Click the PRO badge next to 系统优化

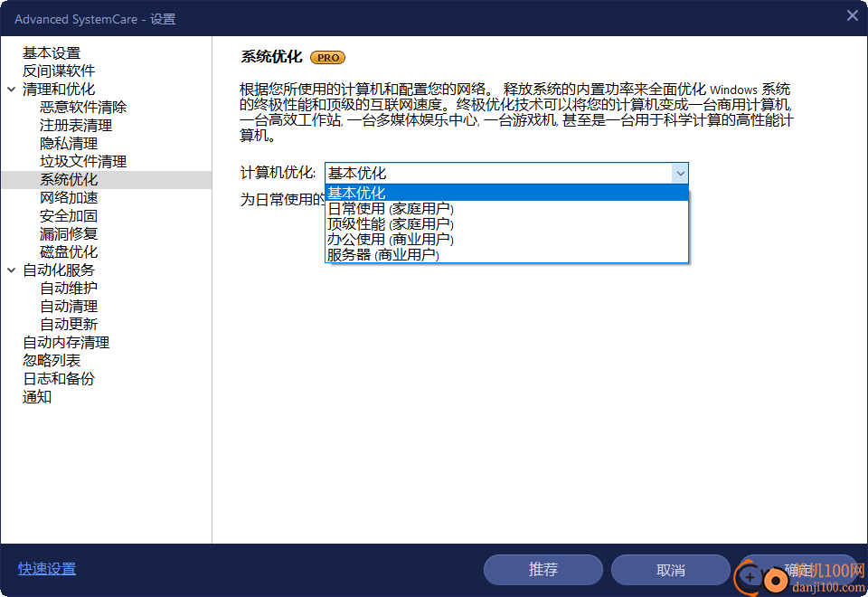point(327,58)
